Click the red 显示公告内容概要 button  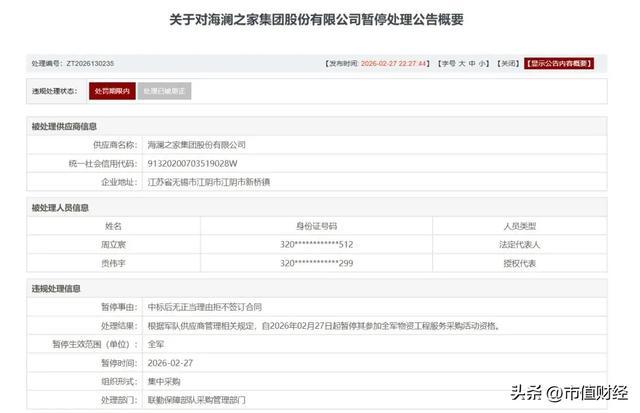click(559, 63)
